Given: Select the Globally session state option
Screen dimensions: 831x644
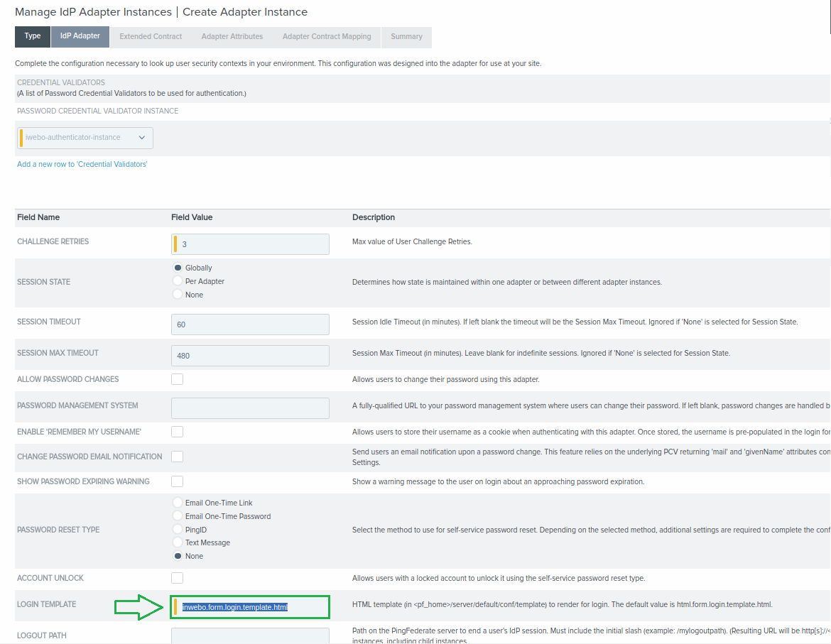Looking at the screenshot, I should click(178, 268).
